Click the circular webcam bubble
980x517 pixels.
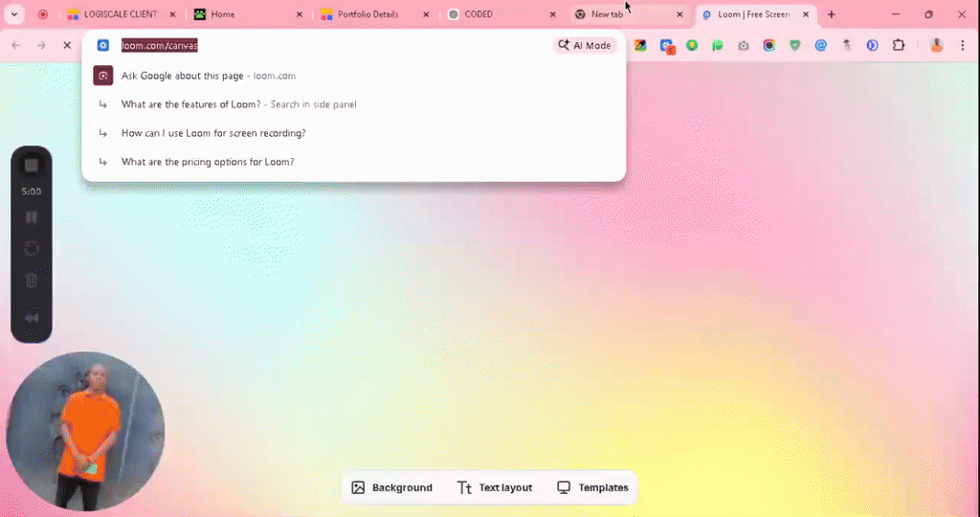point(85,432)
